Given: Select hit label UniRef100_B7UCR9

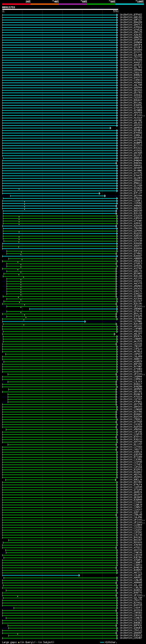Looking at the screenshot, I should point(131,60).
